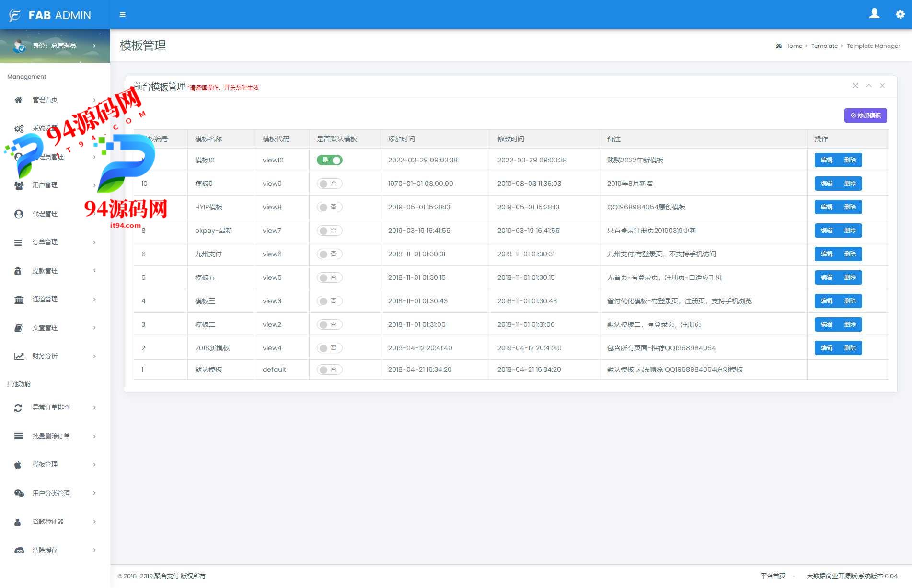Click the chart icon beside 财务分析
This screenshot has width=912, height=588.
tap(19, 356)
